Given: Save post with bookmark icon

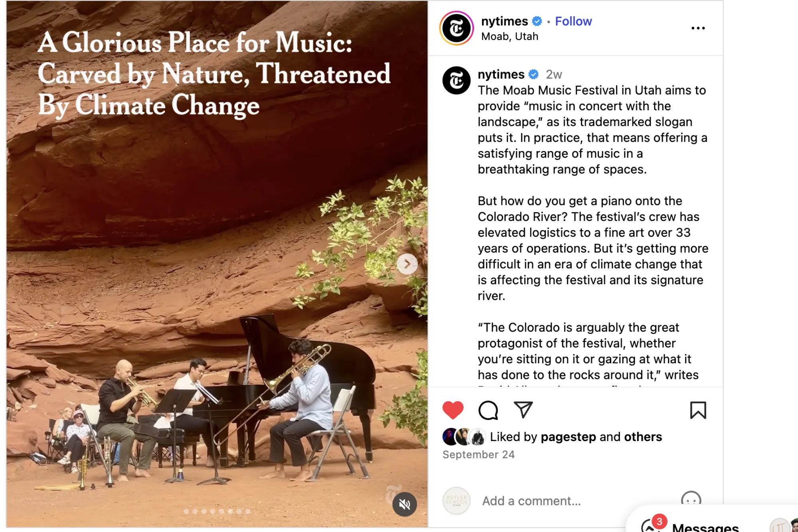Looking at the screenshot, I should [x=698, y=410].
